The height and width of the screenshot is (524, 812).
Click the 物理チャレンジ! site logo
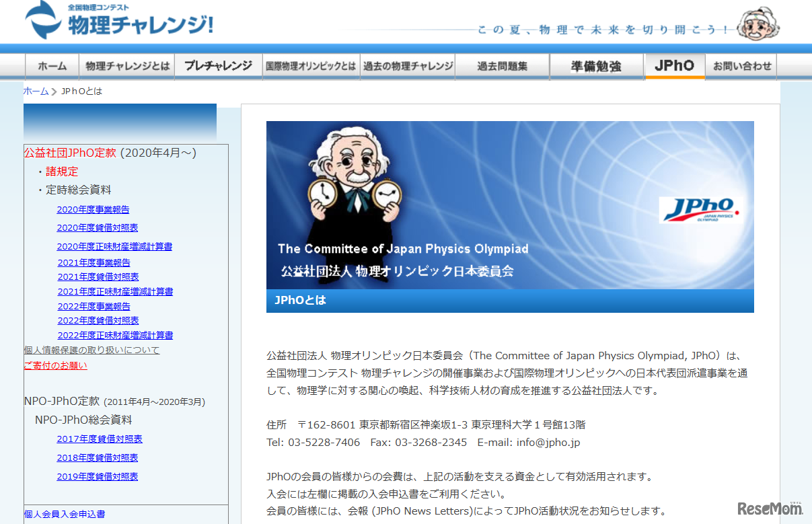click(x=120, y=20)
